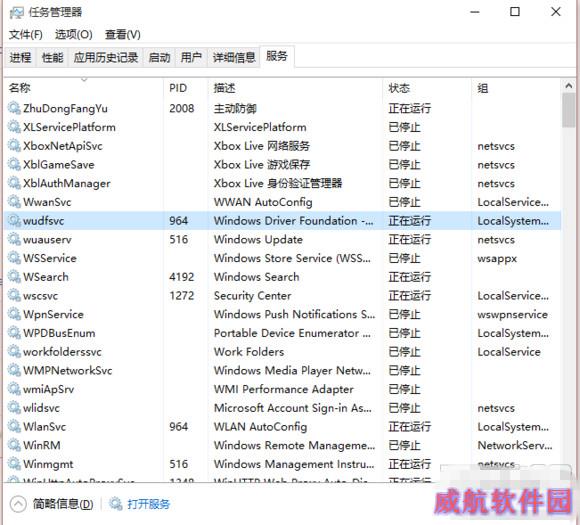Open the 文件(F) menu

coord(26,35)
